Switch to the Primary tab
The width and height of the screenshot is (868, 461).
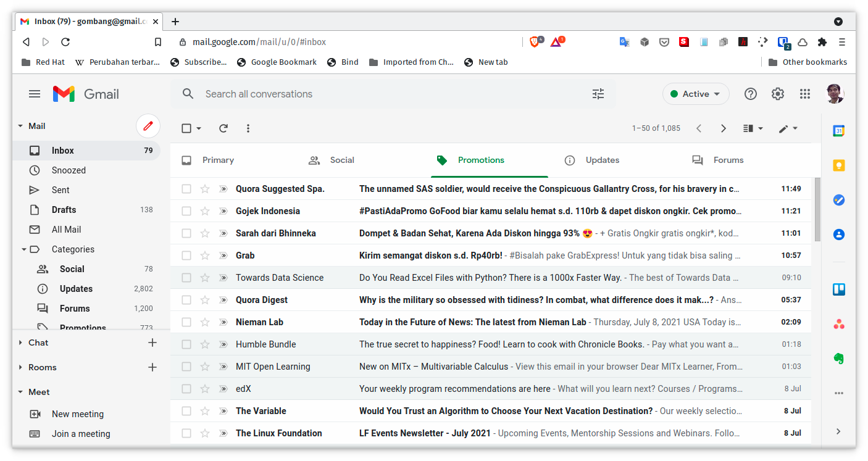click(x=235, y=160)
